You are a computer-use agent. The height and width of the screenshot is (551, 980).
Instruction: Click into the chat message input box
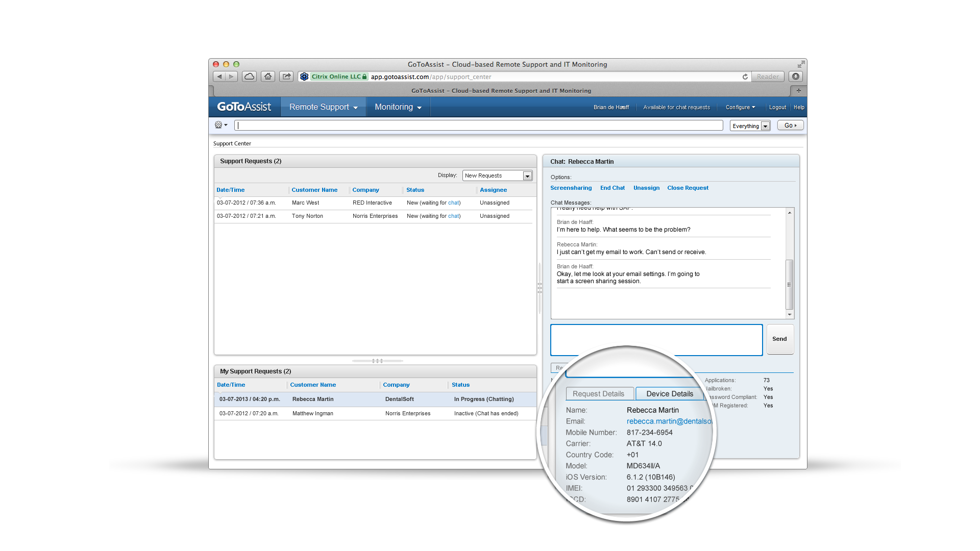656,340
